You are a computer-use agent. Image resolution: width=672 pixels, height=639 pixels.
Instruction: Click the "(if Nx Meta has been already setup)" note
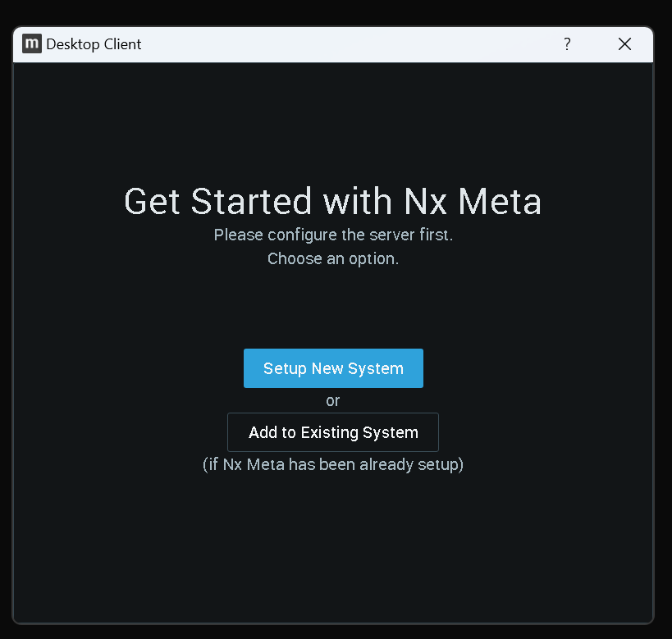point(333,464)
